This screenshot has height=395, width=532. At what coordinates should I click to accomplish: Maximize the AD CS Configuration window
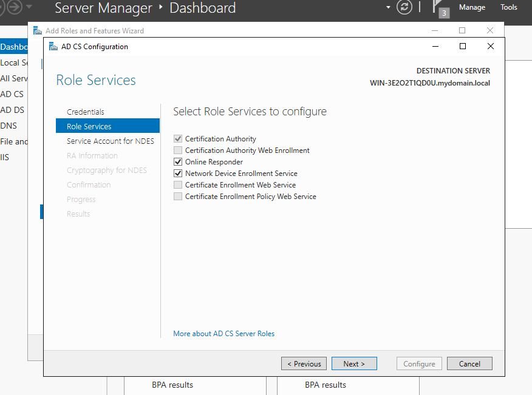pos(462,47)
